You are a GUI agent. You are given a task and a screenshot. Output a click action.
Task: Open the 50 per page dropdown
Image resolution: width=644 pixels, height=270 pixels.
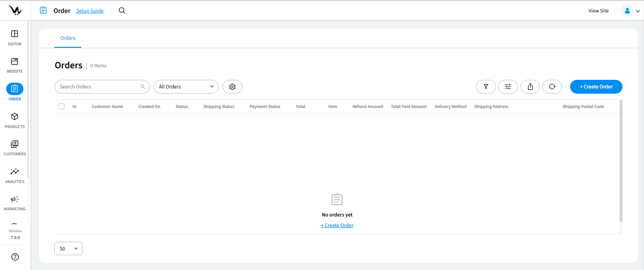click(68, 248)
